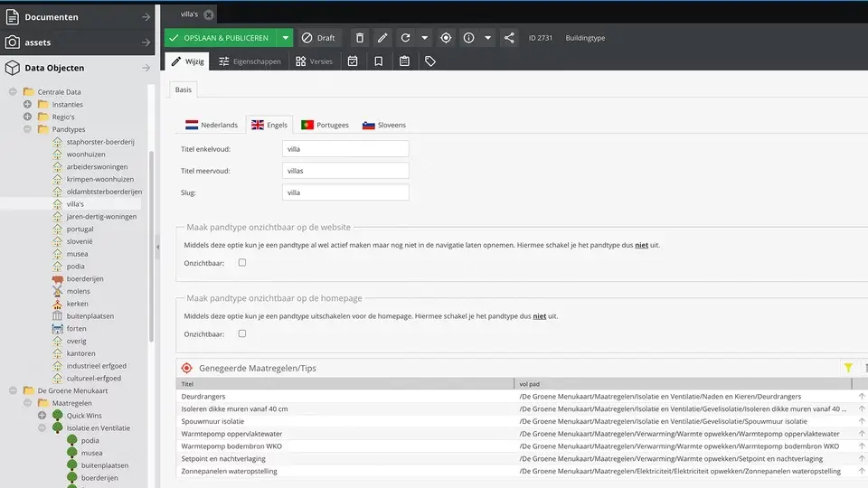The image size is (868, 488).
Task: Click the boerderijen icon under Pandtypes
Action: coord(58,279)
